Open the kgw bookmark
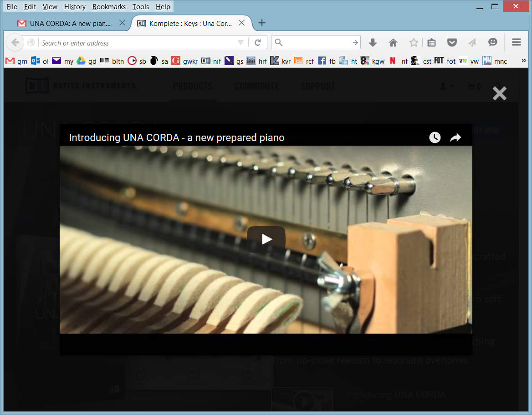This screenshot has width=532, height=415. [x=373, y=61]
